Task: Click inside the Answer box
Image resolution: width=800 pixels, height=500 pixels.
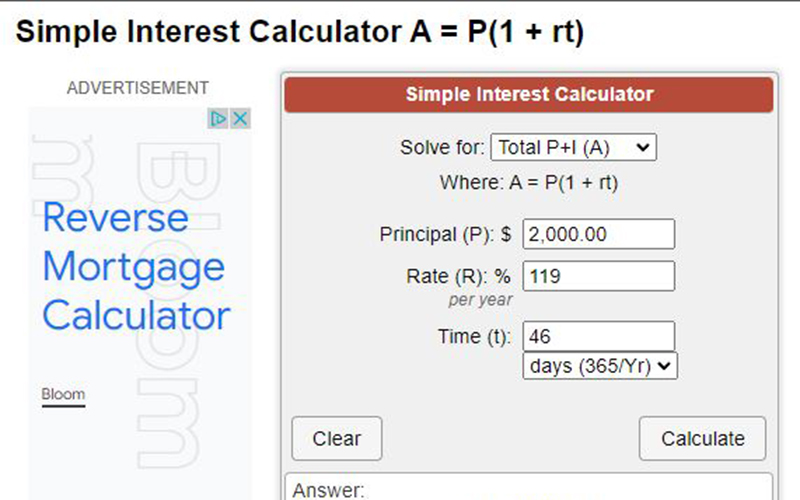Action: pyautogui.click(x=529, y=487)
